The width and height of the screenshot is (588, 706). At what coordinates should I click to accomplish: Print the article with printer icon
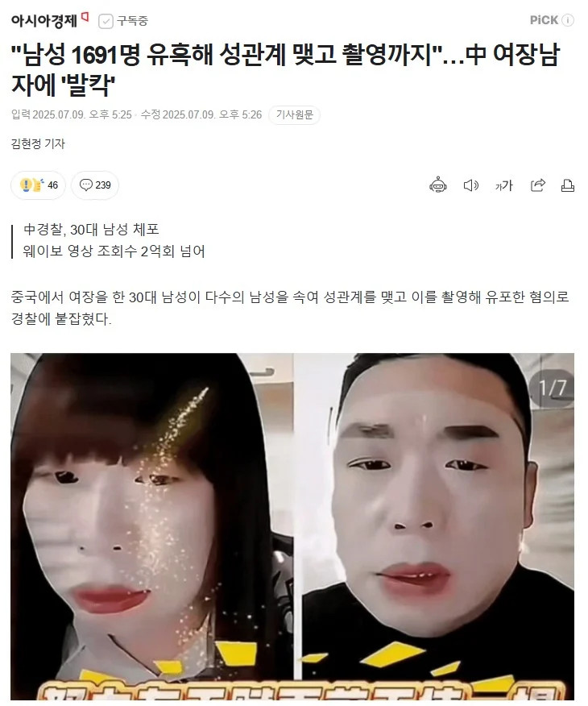coord(568,185)
